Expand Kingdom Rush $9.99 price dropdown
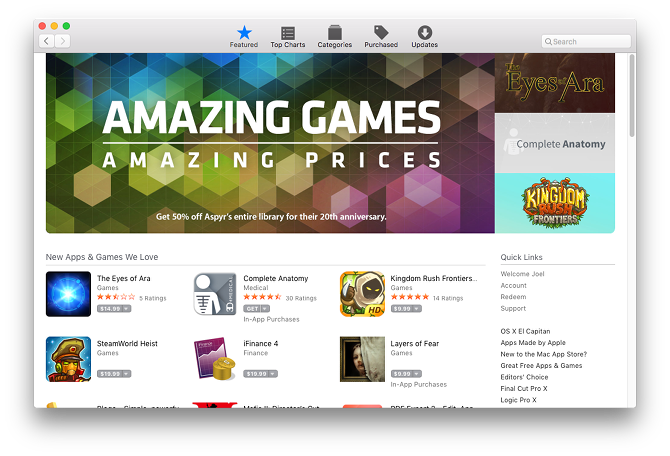Screen dimensions: 670x456 coord(417,309)
